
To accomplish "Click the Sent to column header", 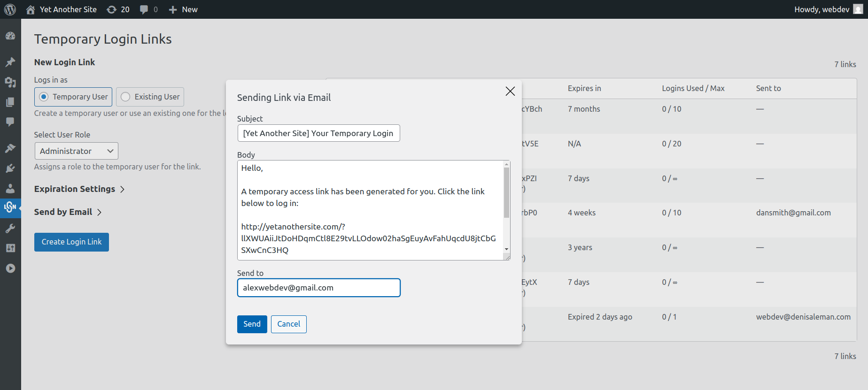I will [x=768, y=88].
